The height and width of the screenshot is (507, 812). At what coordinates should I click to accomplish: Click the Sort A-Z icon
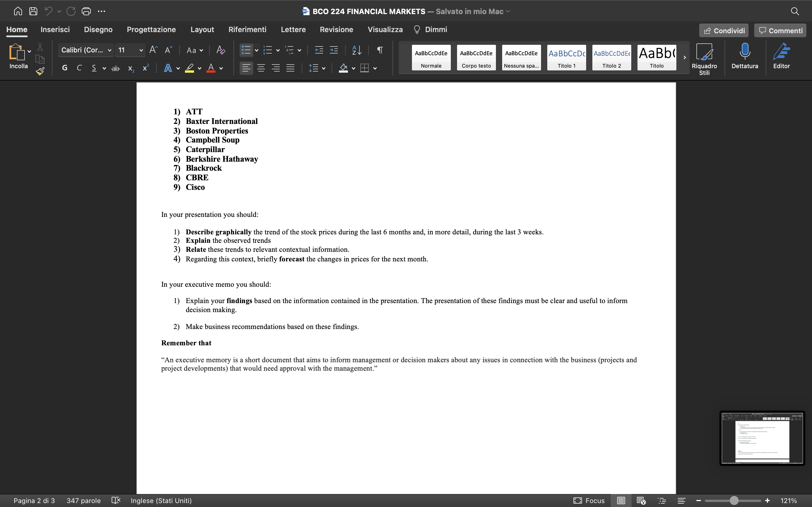[x=357, y=50]
